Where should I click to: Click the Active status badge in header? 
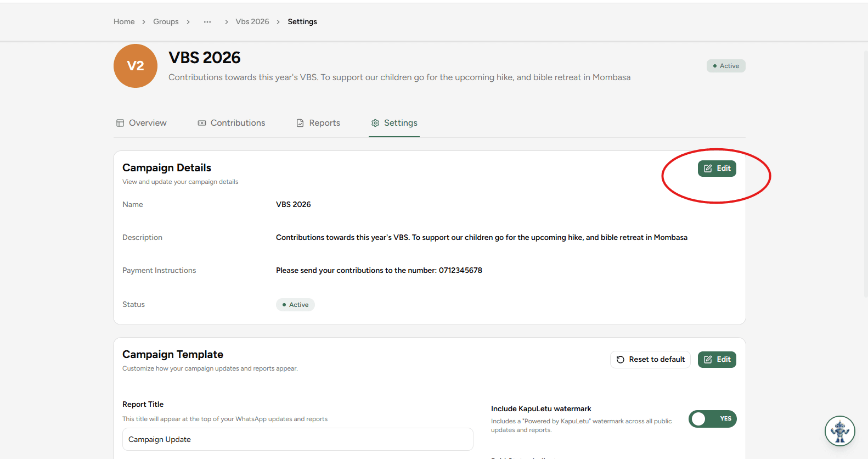click(726, 66)
